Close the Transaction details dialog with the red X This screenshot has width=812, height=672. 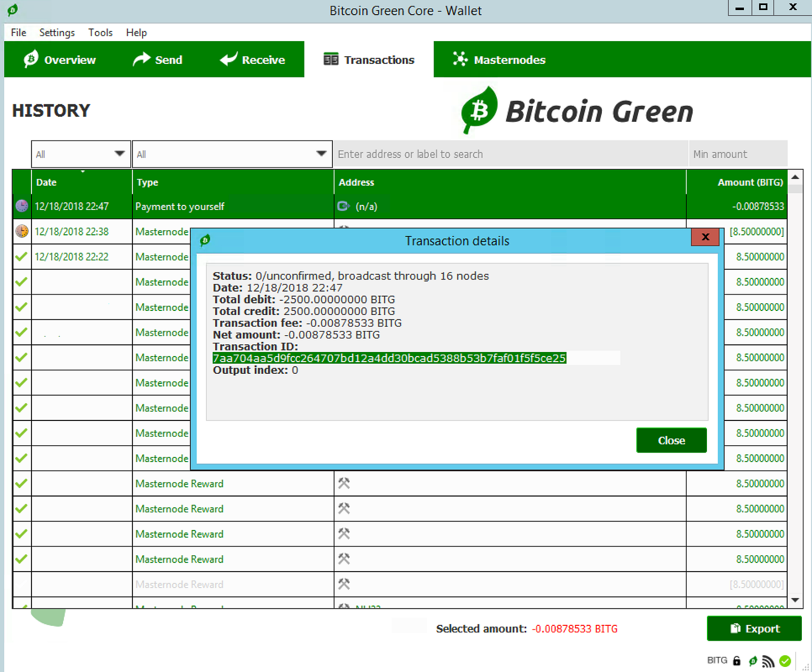[x=705, y=237]
